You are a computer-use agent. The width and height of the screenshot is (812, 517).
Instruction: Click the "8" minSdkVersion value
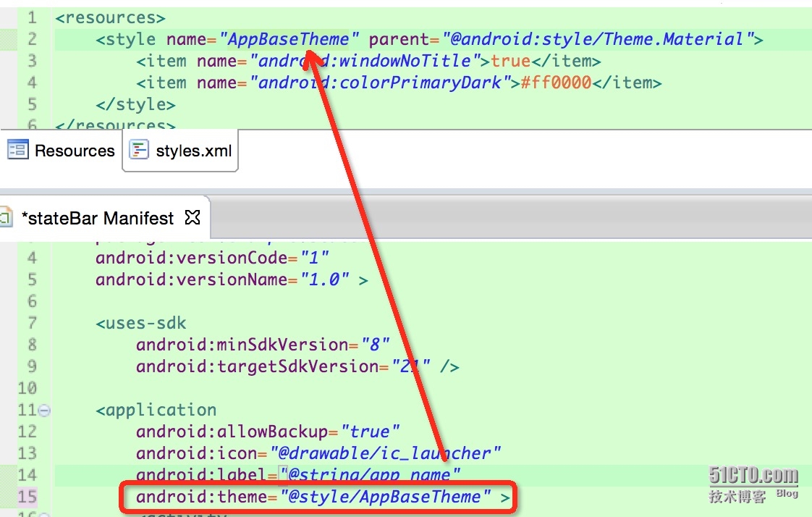point(376,345)
